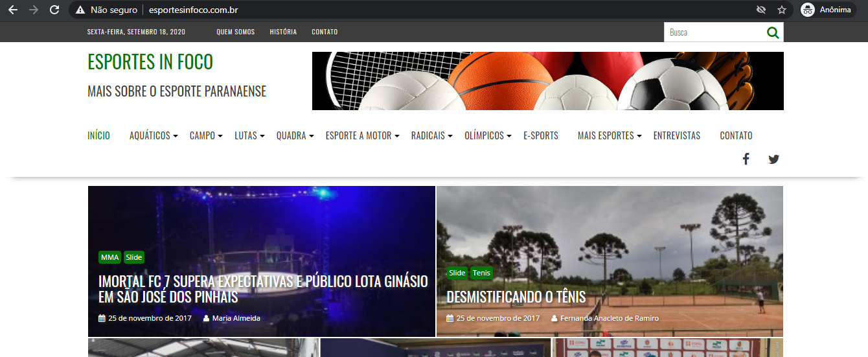
Task: Open the Desmistificando o Tênis headline
Action: point(516,297)
